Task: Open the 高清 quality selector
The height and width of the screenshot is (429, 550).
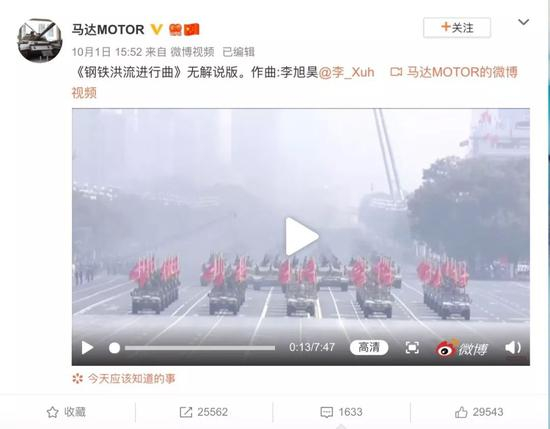Action: (x=369, y=348)
